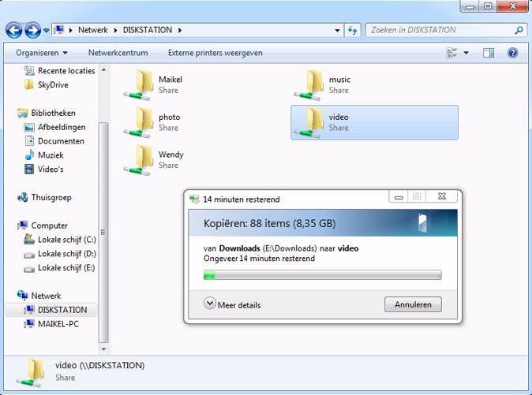Viewport: 532px width, 395px height.
Task: Minimize the Explorer window
Action: [x=470, y=6]
